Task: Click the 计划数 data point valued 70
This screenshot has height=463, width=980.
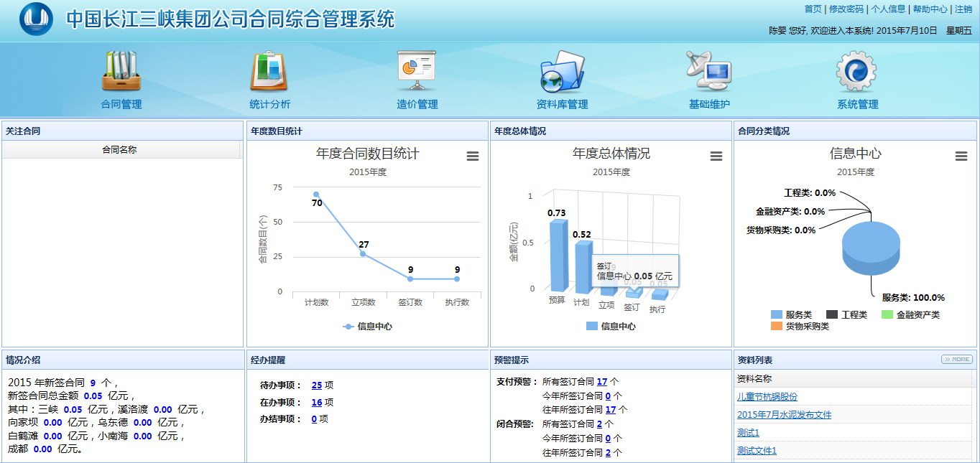Action: 316,195
